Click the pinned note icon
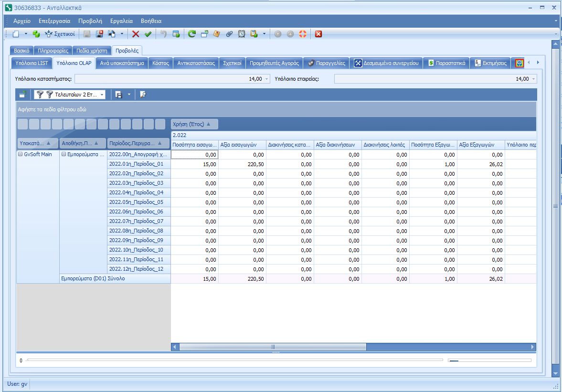Screen dimensions: 562x392 (x=216, y=34)
